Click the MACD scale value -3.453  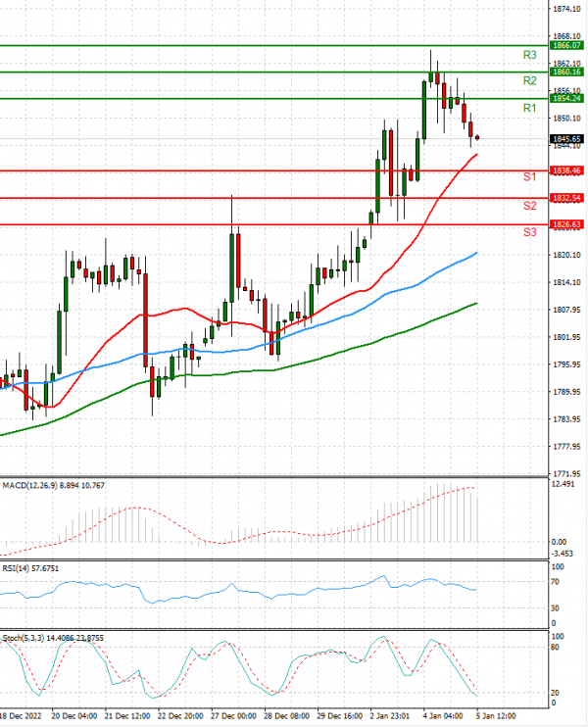563,554
